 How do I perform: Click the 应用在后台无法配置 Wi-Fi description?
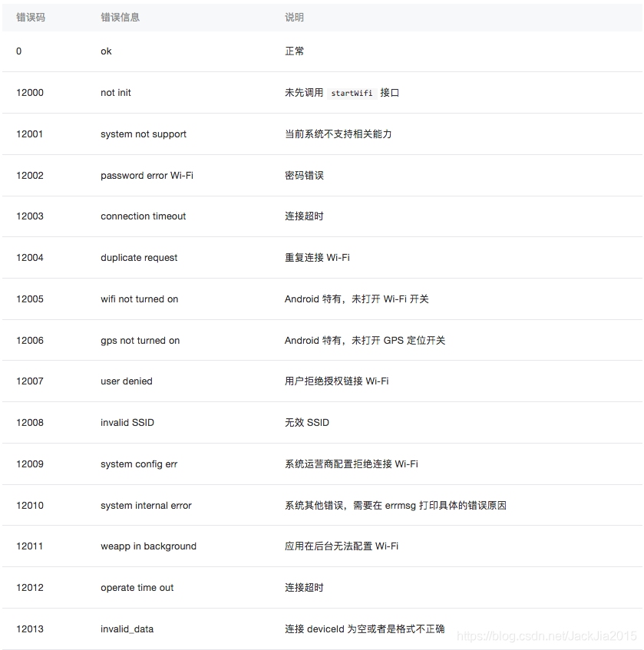[x=342, y=546]
